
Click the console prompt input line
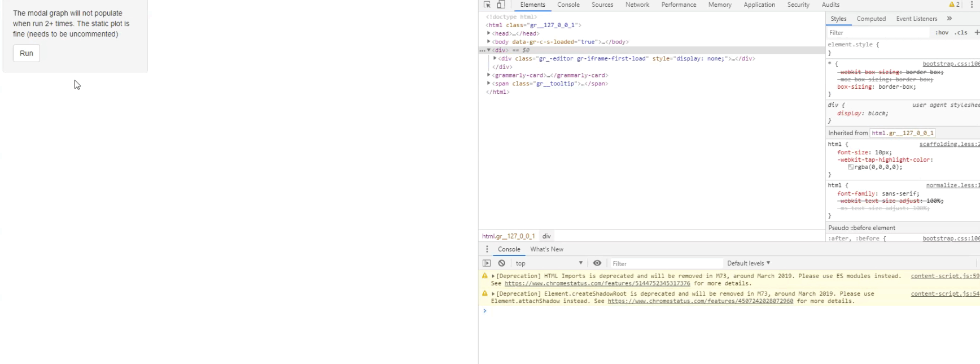pyautogui.click(x=731, y=311)
